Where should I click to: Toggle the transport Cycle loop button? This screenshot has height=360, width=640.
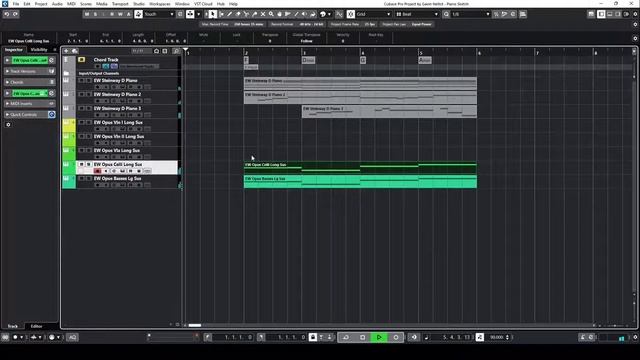(346, 337)
